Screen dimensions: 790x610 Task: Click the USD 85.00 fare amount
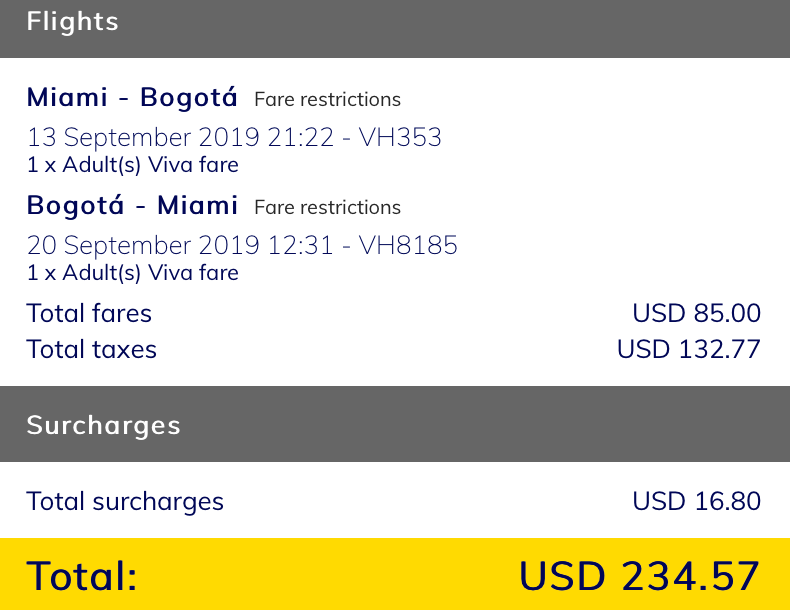696,314
